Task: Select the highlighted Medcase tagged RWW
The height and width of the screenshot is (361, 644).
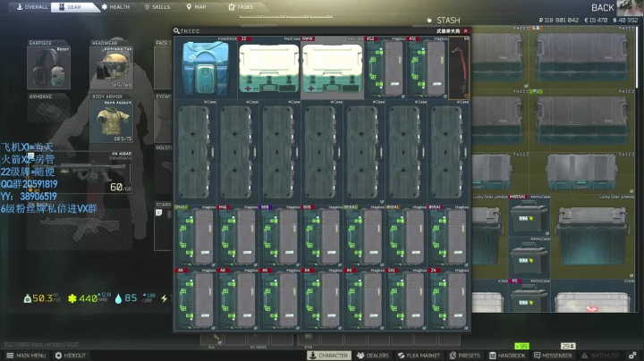Action: point(332,68)
